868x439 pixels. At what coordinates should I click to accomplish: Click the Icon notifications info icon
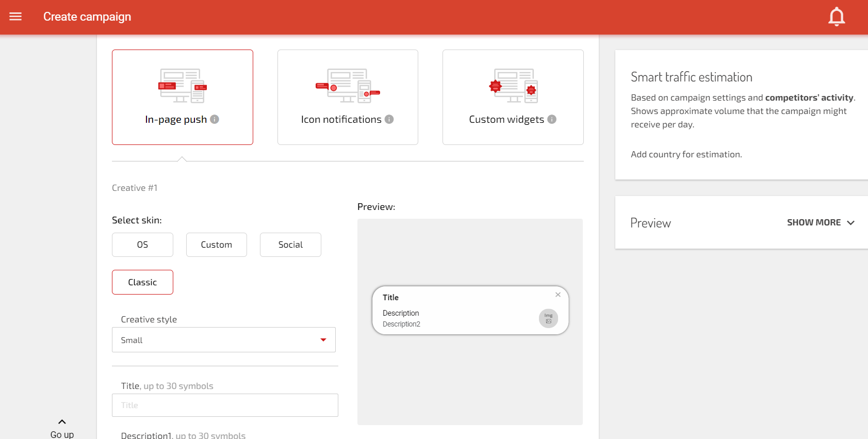[389, 119]
